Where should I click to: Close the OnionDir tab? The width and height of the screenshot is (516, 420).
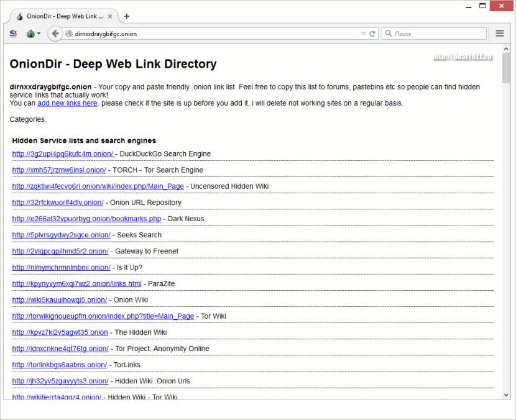click(111, 16)
